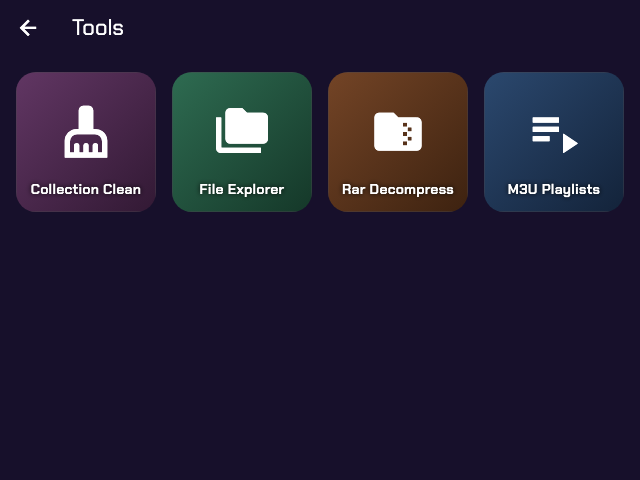Select the "Collection Clean" label
The height and width of the screenshot is (480, 640).
86,189
